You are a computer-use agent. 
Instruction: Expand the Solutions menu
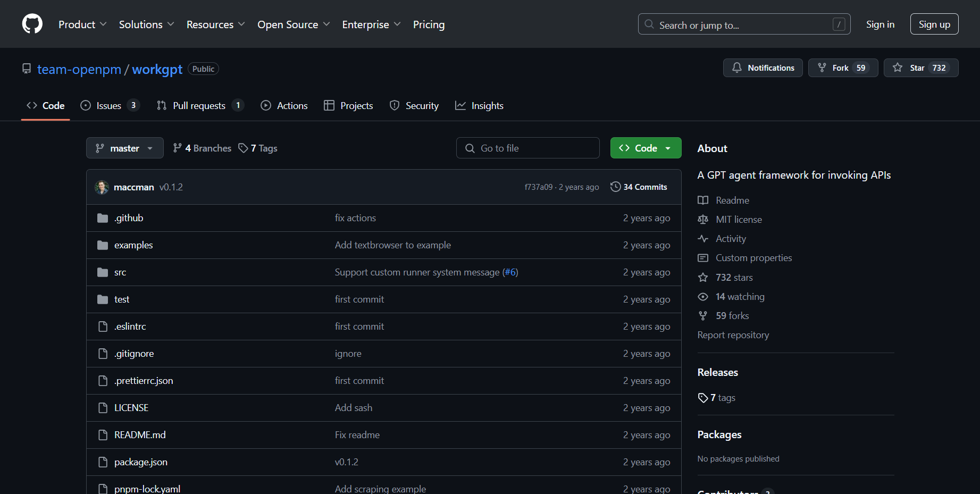tap(146, 24)
